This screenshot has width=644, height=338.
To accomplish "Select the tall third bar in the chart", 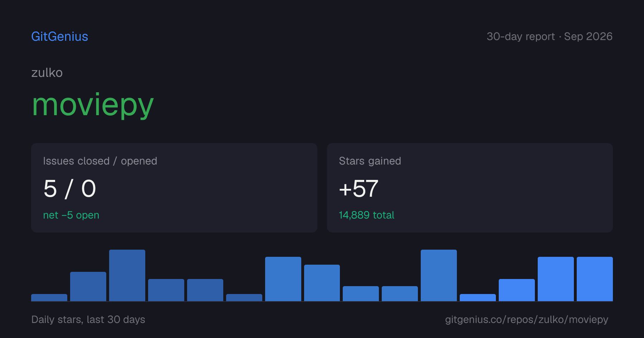I will 127,275.
